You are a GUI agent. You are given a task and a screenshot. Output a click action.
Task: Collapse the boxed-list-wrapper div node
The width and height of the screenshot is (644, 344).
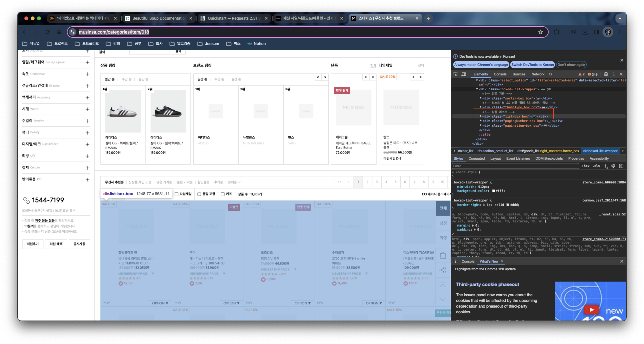point(477,89)
